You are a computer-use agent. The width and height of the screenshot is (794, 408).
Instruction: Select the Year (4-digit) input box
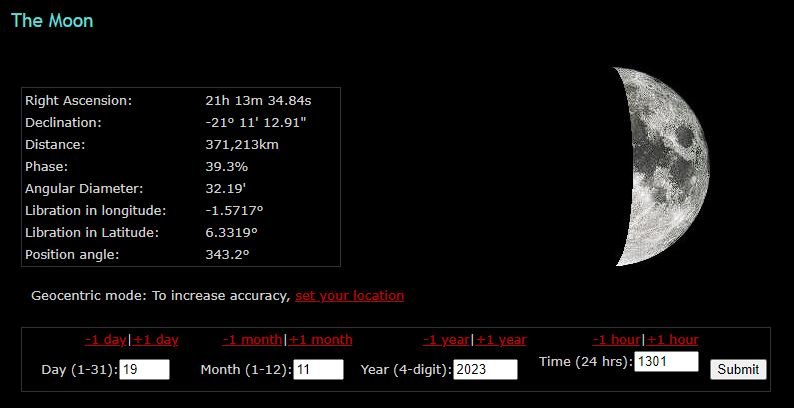pos(485,370)
